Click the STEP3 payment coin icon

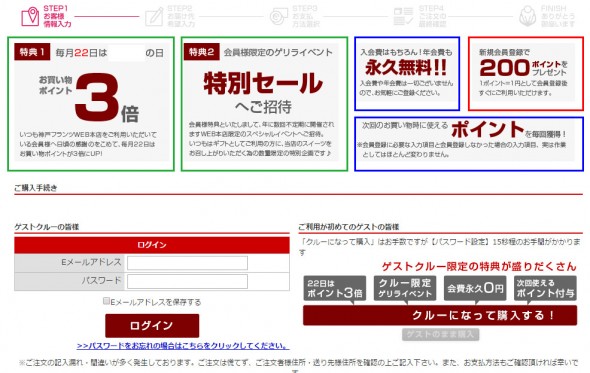(279, 17)
